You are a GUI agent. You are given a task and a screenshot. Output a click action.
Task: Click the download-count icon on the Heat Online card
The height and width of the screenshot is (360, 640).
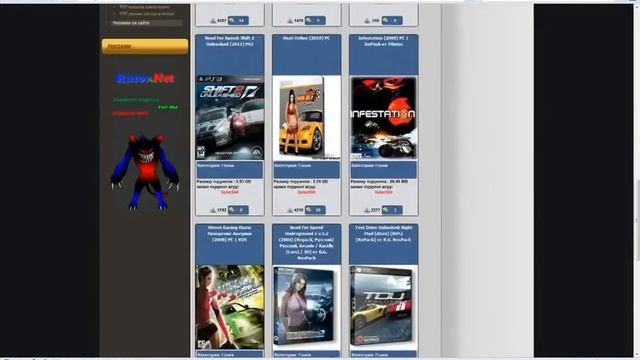click(x=290, y=210)
